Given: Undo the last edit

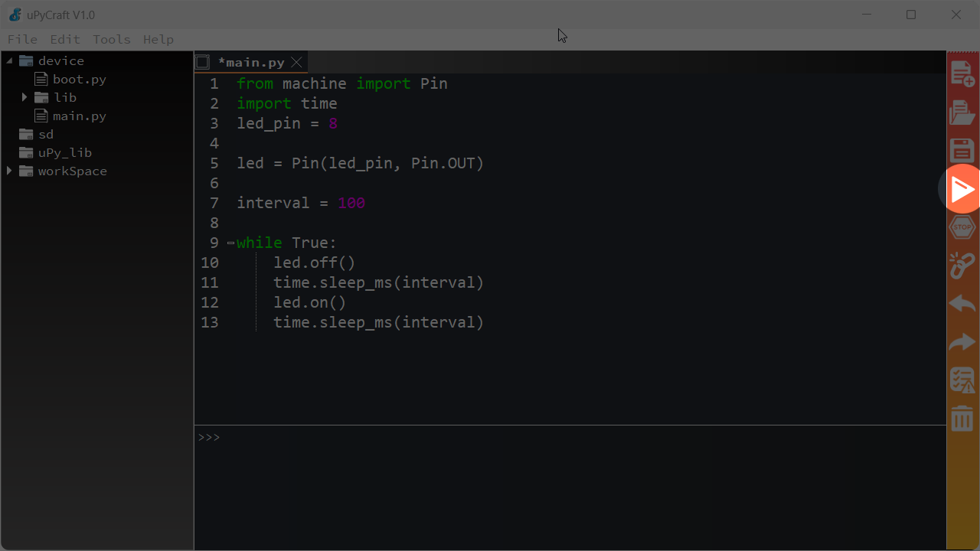Looking at the screenshot, I should (962, 303).
